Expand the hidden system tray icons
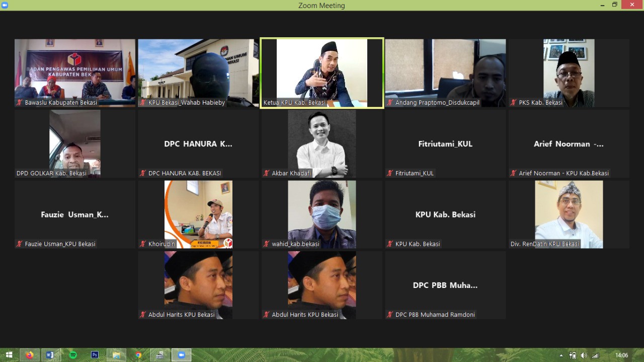 (x=561, y=355)
